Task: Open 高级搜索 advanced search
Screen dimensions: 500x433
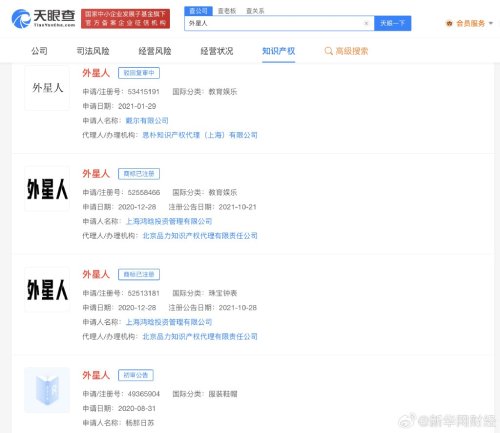Action: click(352, 51)
